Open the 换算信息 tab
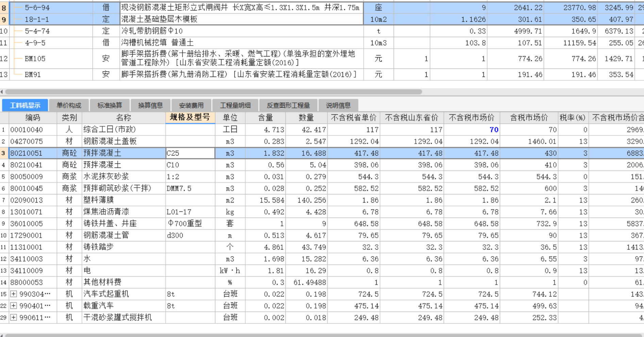644x337 pixels. (150, 105)
